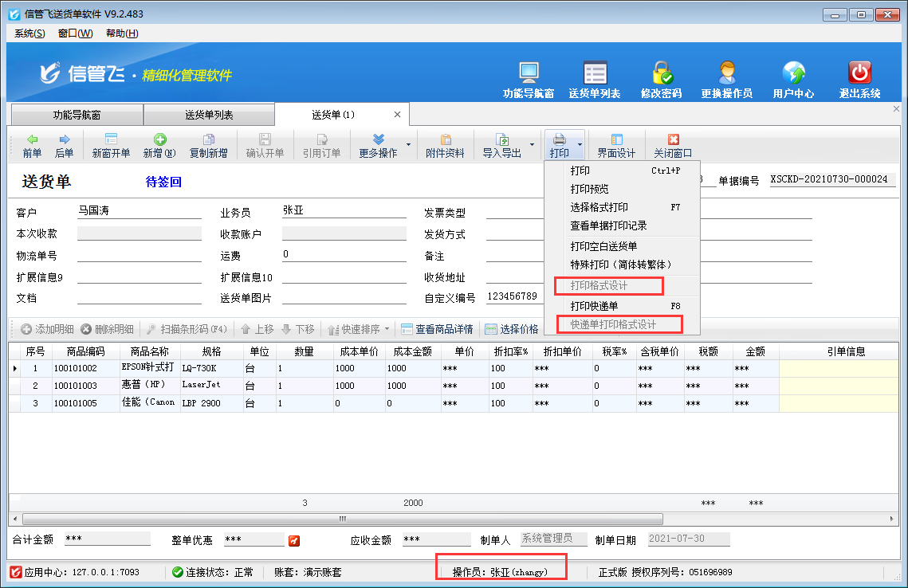Screen dimensions: 908x588
Task: Choose 打印快递单 menu entry
Action: tap(622, 306)
